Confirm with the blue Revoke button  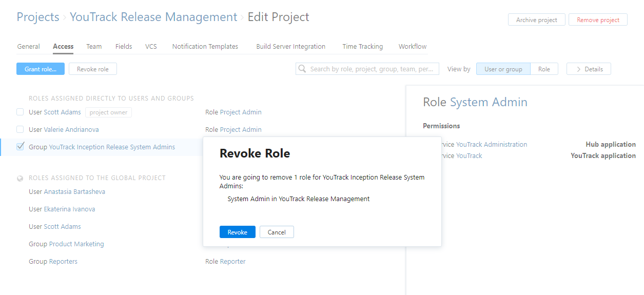coord(238,232)
